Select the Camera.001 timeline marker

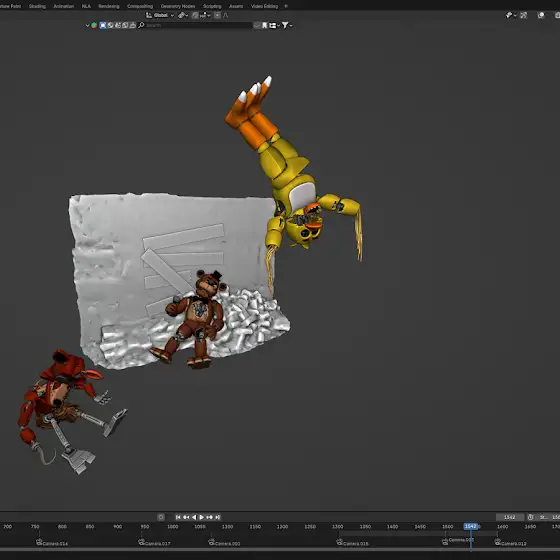(x=225, y=543)
